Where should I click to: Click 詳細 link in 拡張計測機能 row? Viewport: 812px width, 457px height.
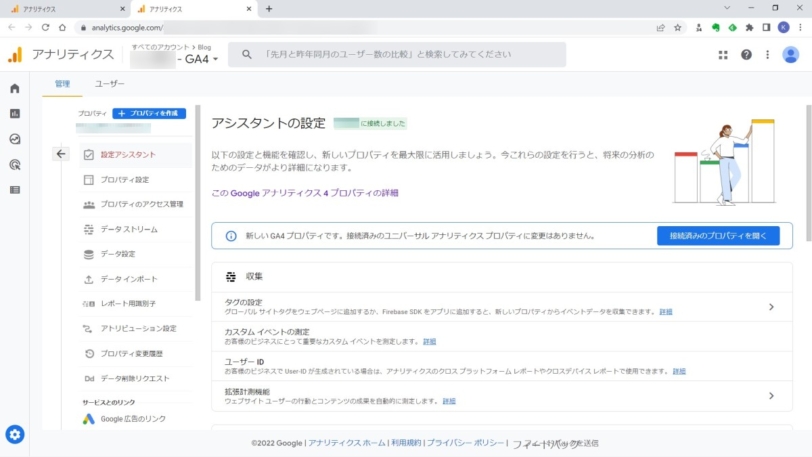pyautogui.click(x=449, y=401)
